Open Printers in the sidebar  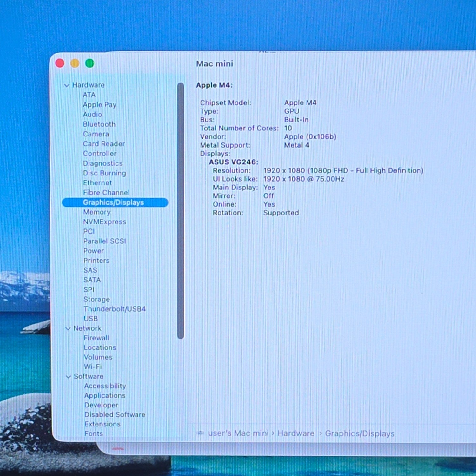click(x=96, y=261)
